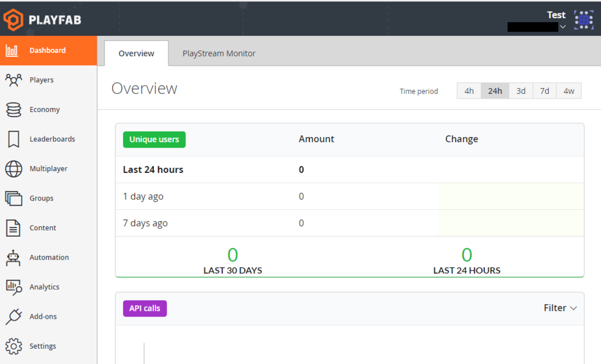Click the amount value in 7 days ago row
Image resolution: width=601 pixels, height=364 pixels.
[x=301, y=223]
